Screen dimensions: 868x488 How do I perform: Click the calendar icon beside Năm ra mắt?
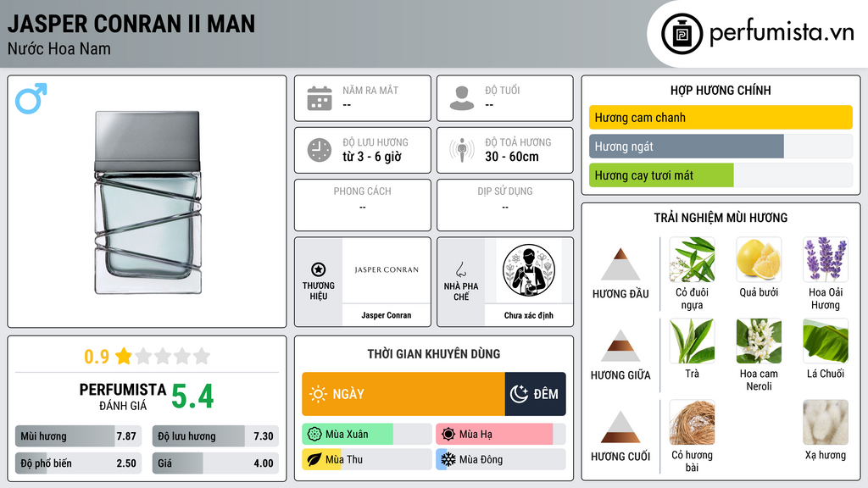pyautogui.click(x=320, y=98)
